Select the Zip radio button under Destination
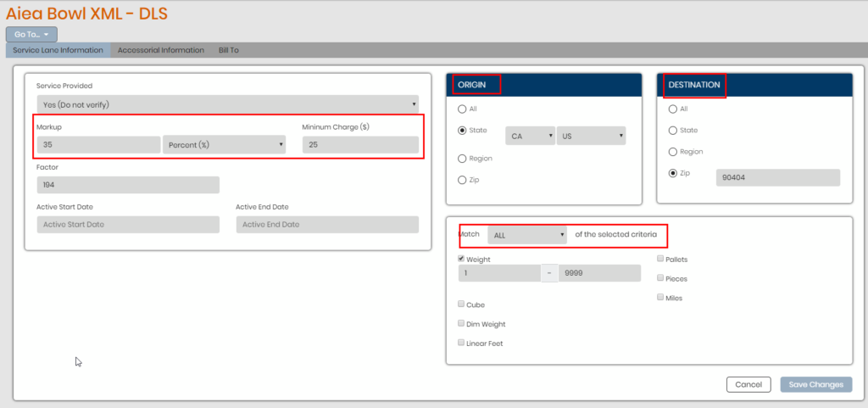This screenshot has width=868, height=408. (x=672, y=173)
